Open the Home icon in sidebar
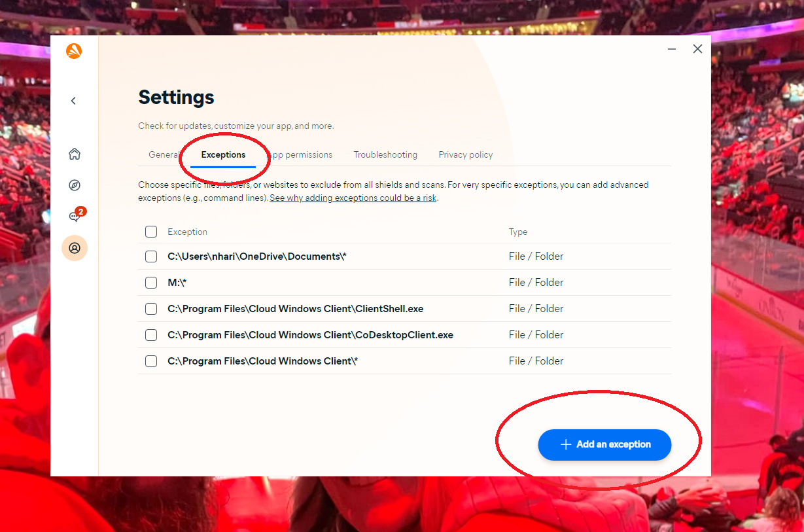Screen dimensions: 804x532 coord(75,154)
